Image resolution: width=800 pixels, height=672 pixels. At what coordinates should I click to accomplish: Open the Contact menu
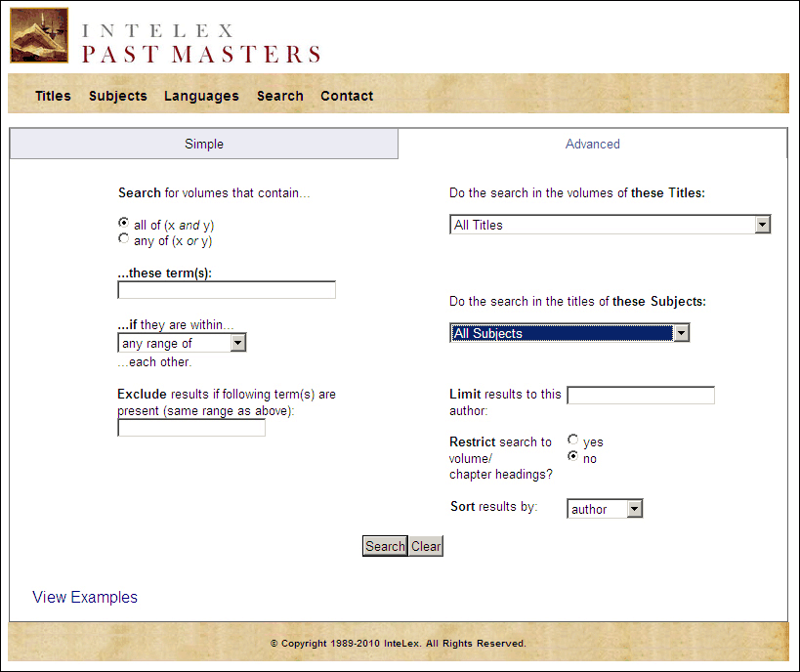[x=347, y=95]
